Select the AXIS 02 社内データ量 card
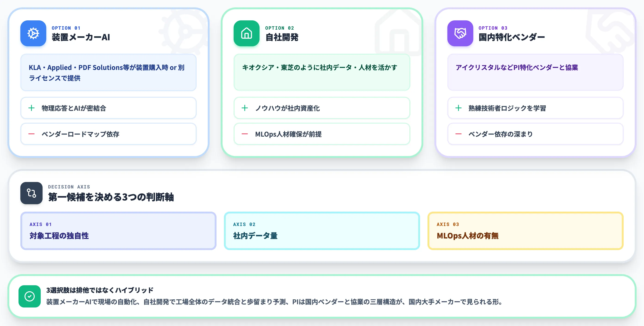The image size is (644, 326). (322, 231)
